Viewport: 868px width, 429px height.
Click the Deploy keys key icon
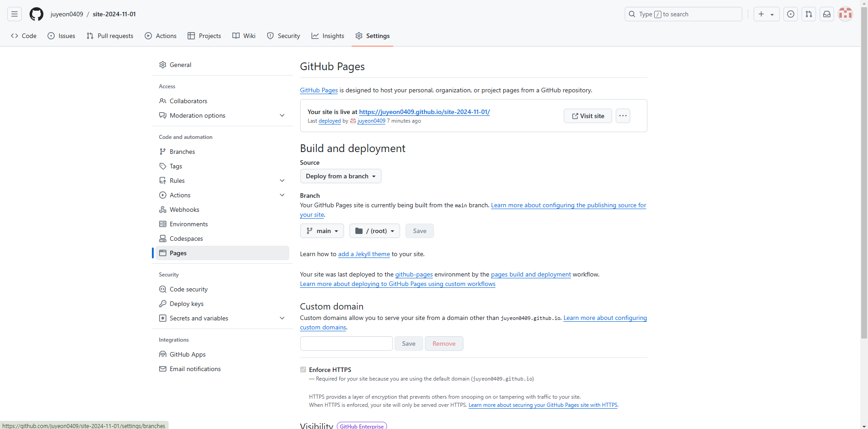163,304
